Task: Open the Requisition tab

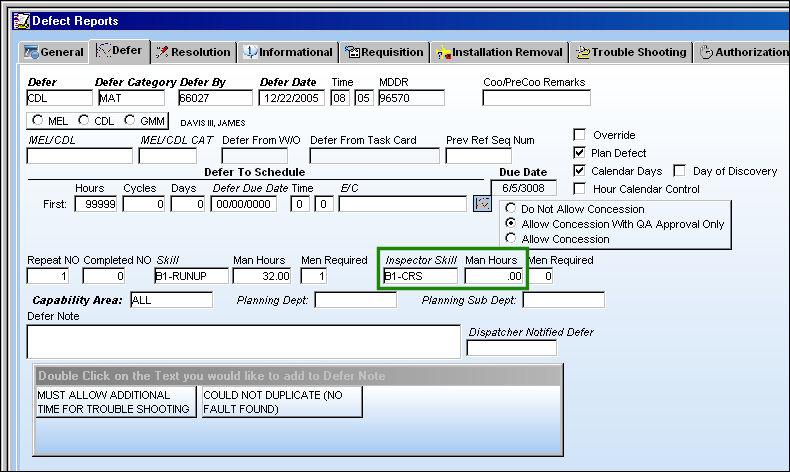Action: click(384, 52)
